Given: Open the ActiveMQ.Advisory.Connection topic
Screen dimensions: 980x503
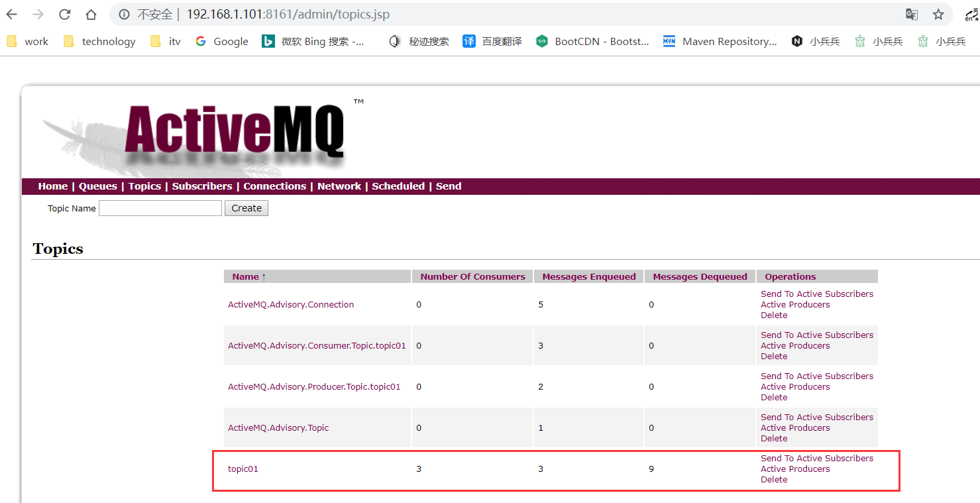Looking at the screenshot, I should pos(291,305).
